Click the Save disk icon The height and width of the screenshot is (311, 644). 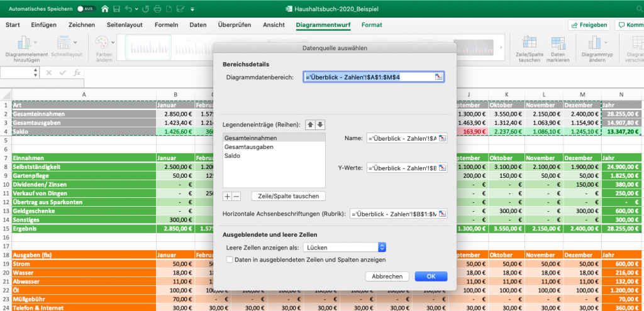pos(116,9)
